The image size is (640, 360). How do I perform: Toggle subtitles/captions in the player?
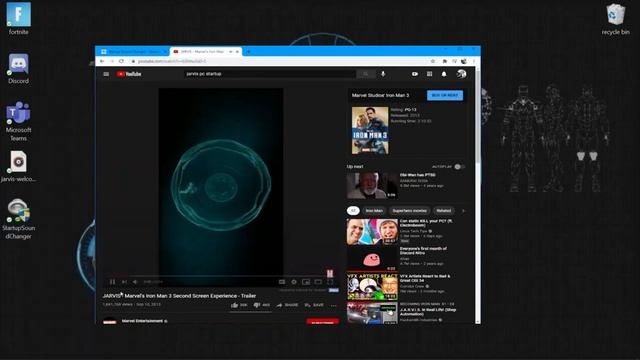point(282,282)
